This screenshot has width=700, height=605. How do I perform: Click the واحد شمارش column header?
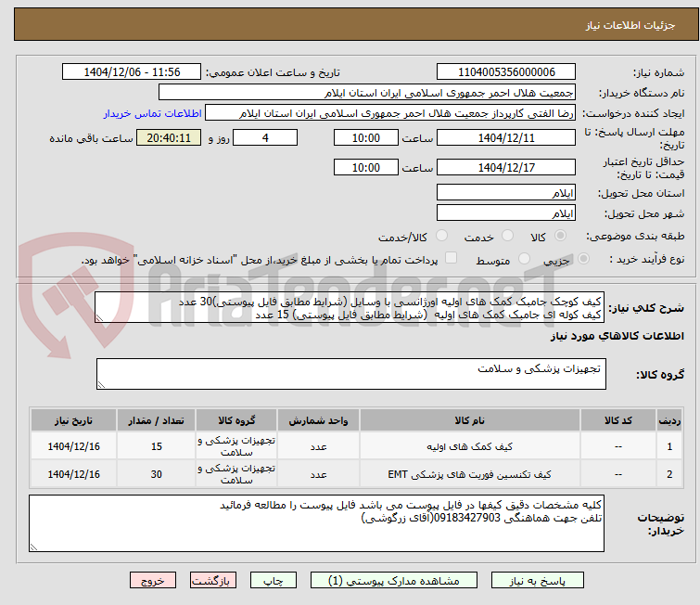pyautogui.click(x=318, y=420)
